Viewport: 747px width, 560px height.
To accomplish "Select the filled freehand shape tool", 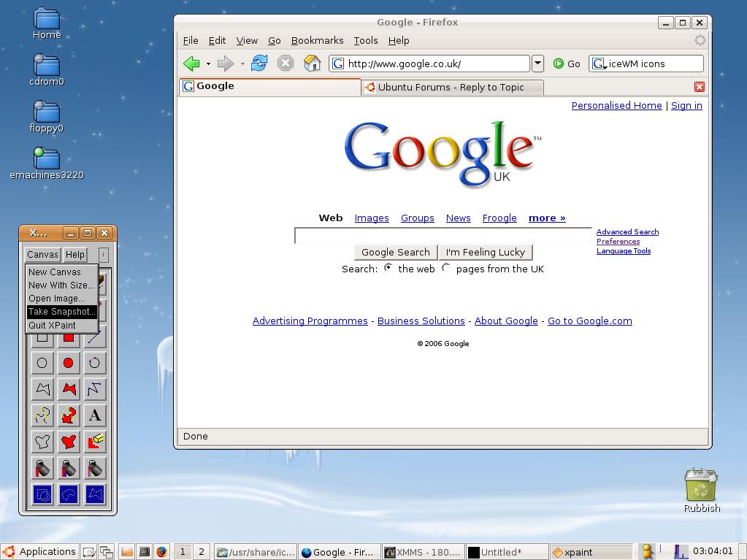I will tap(68, 442).
